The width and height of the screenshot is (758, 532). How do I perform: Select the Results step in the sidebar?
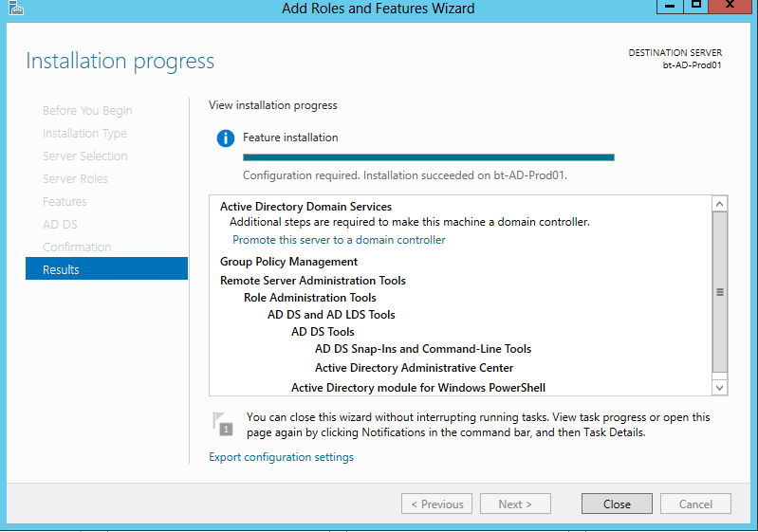(x=106, y=269)
